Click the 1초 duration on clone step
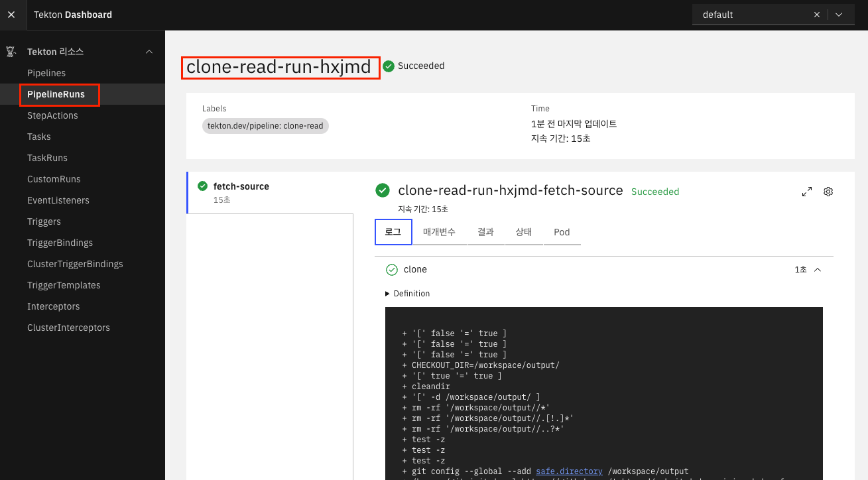The height and width of the screenshot is (480, 868). point(801,270)
